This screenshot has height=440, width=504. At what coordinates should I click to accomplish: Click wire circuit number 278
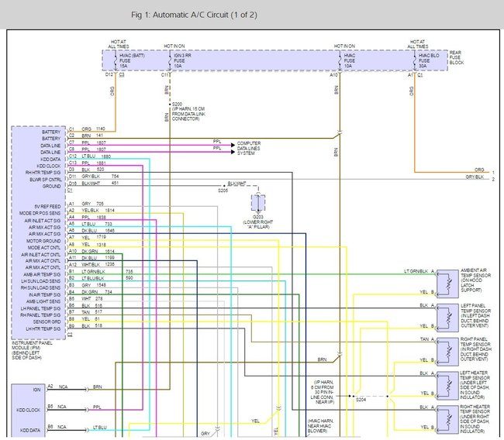(99, 299)
